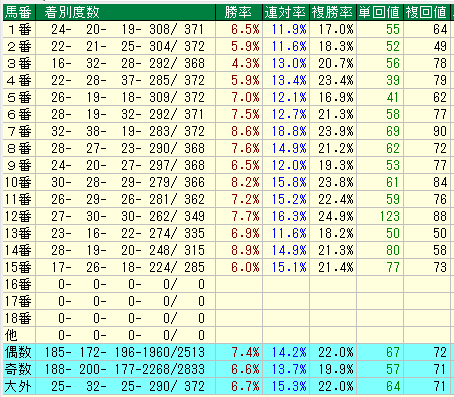This screenshot has width=454, height=397.
Task: Sort by the 複回値 column header
Action: [x=427, y=12]
